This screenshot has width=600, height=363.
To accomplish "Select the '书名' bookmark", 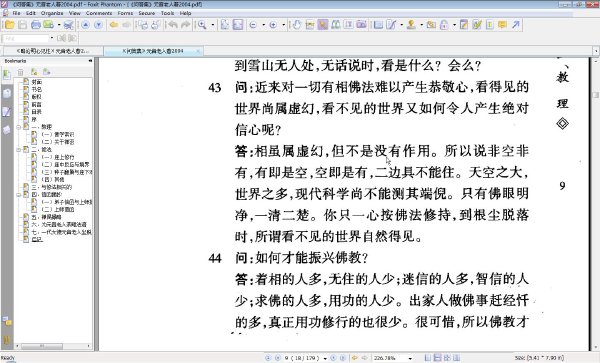I will pos(36,89).
